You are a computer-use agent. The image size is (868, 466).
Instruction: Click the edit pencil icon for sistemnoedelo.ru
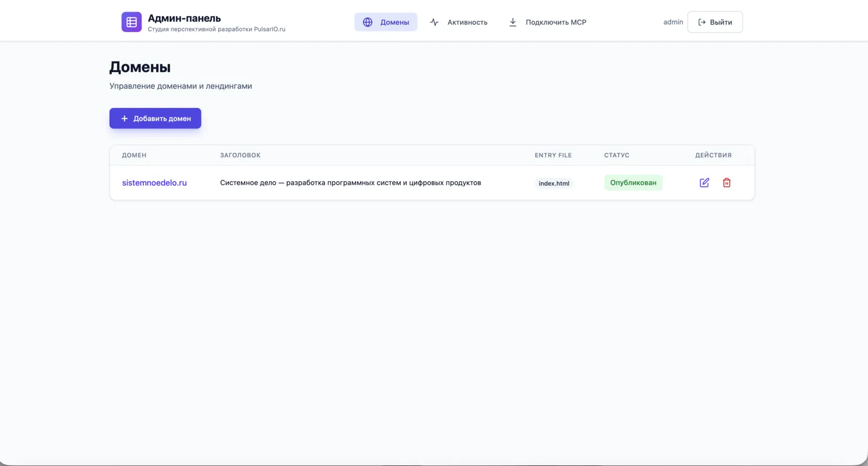pos(704,183)
